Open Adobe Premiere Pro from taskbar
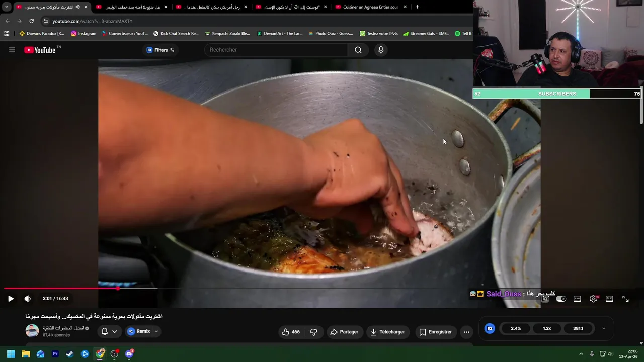The height and width of the screenshot is (362, 644). tap(55, 354)
